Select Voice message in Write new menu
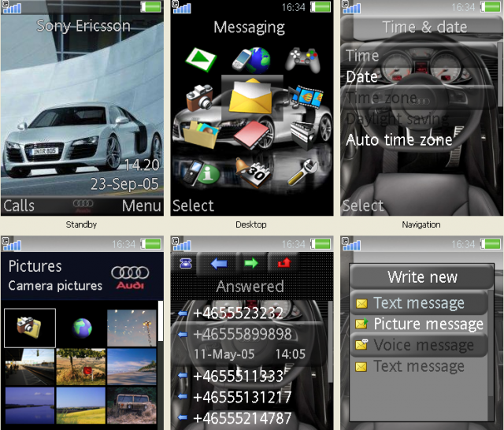 click(x=419, y=345)
